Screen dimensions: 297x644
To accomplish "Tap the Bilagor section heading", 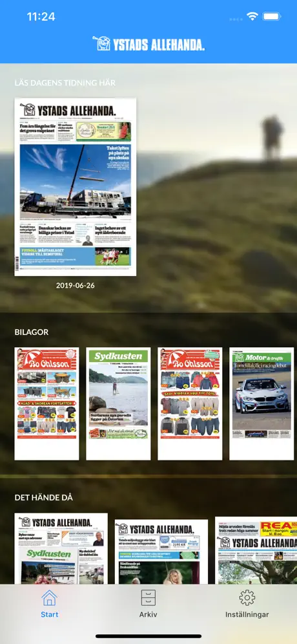I will click(32, 332).
